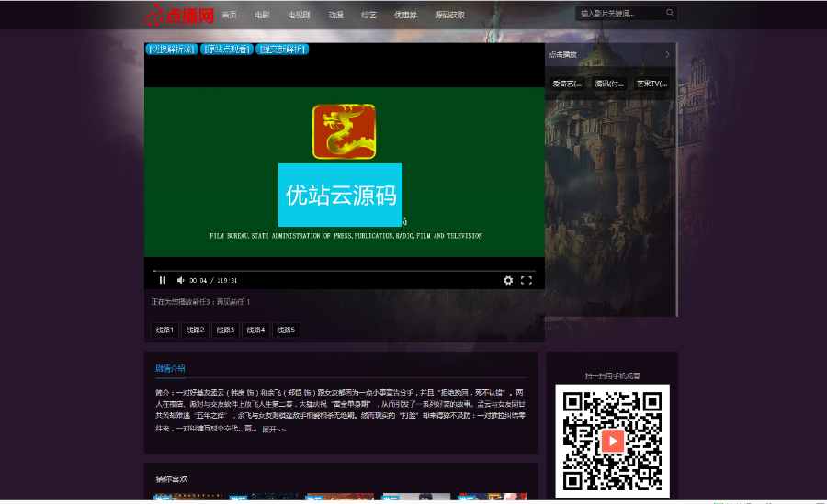The height and width of the screenshot is (504, 827).
Task: Select the 动漫 navigation item
Action: pyautogui.click(x=336, y=15)
